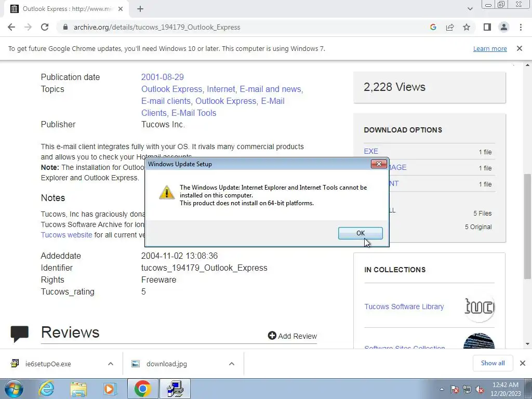Click scrollbar up arrow
This screenshot has height=399, width=532.
point(527,65)
